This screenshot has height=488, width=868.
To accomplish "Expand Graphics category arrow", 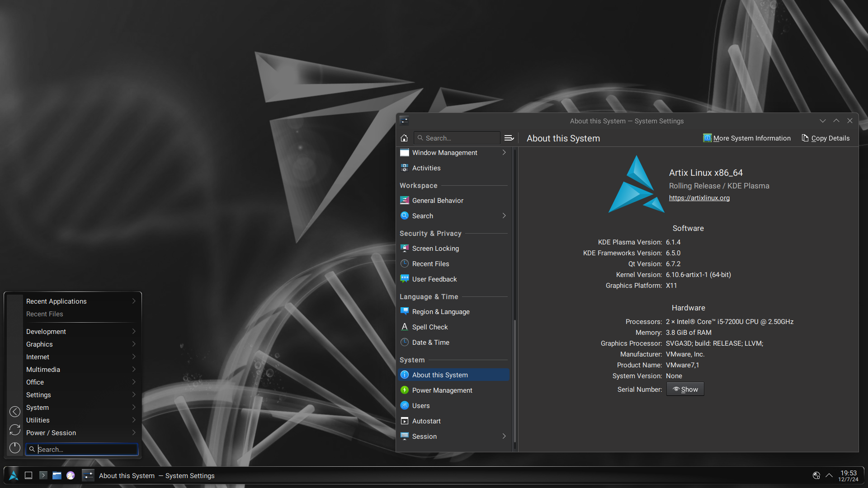I will pyautogui.click(x=134, y=344).
